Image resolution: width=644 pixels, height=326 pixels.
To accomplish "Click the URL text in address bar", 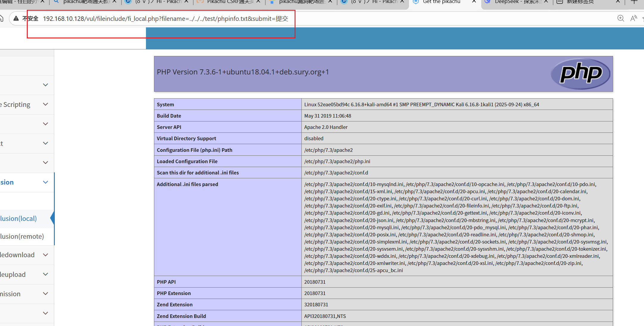I will click(x=165, y=19).
